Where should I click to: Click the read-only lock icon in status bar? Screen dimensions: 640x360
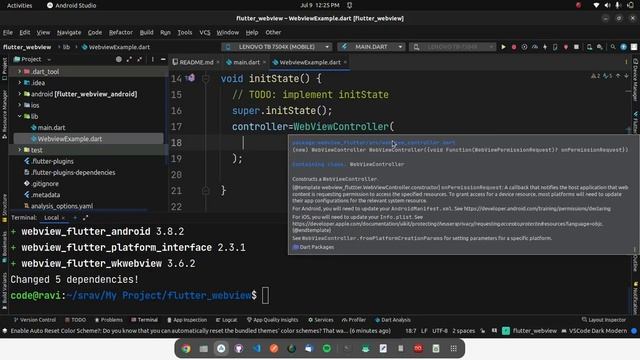click(x=483, y=331)
